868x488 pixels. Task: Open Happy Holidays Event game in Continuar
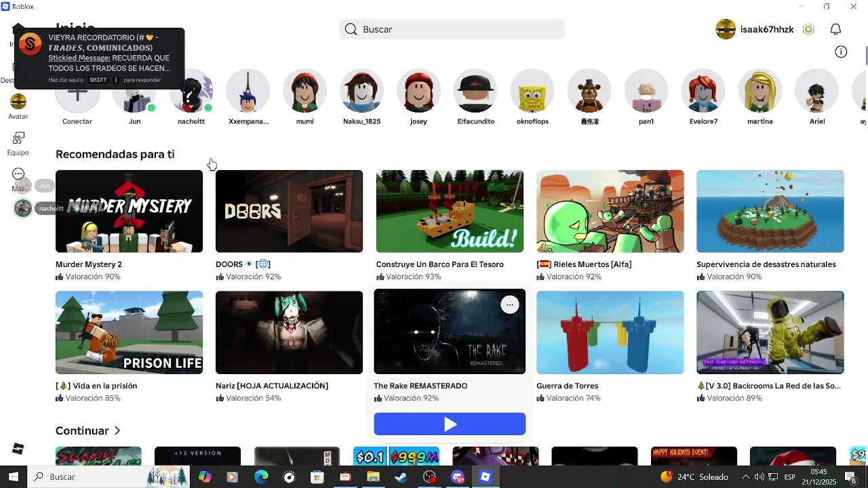click(694, 456)
